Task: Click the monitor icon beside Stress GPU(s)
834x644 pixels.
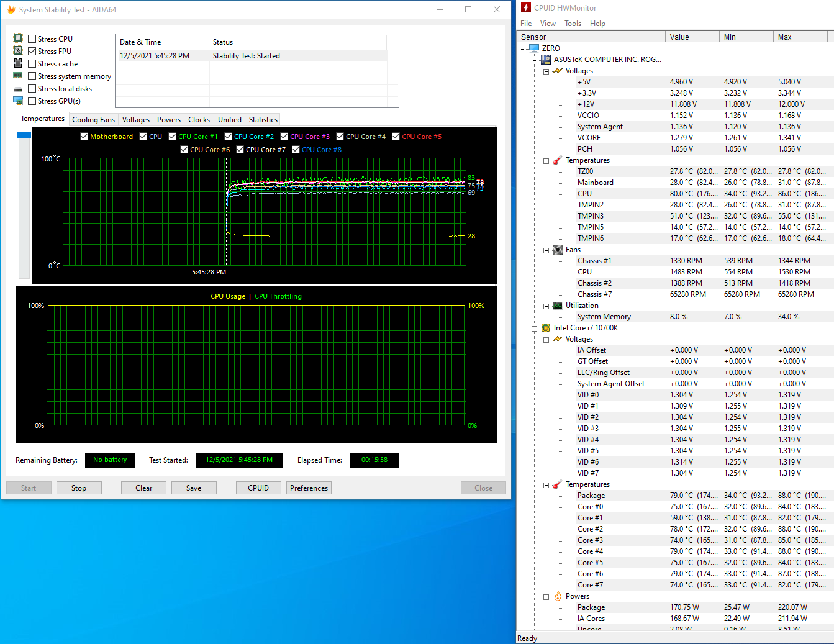Action: click(x=18, y=101)
